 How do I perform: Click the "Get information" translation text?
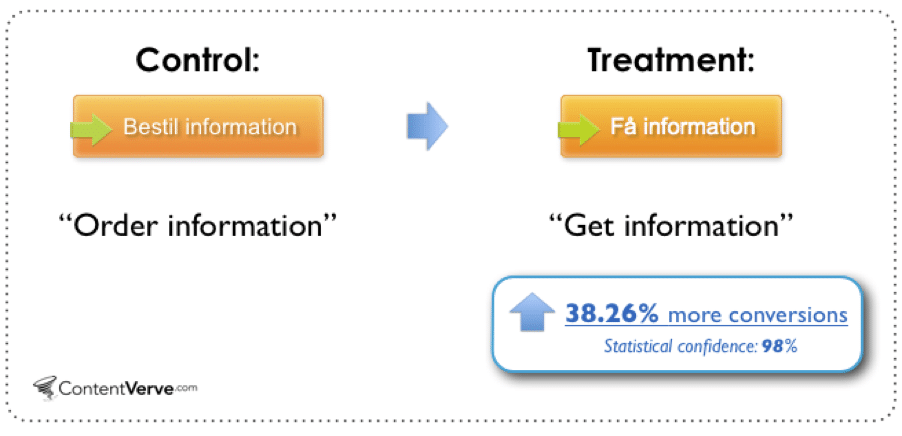point(669,224)
